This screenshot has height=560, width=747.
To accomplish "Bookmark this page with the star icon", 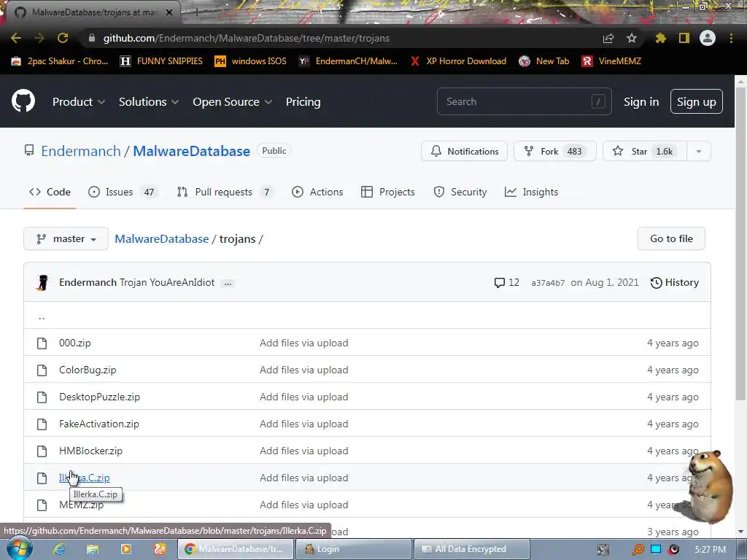I will [x=632, y=38].
